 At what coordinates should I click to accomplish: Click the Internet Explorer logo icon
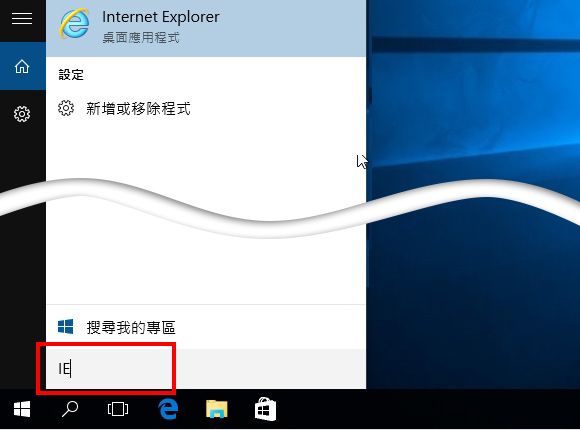[x=74, y=24]
